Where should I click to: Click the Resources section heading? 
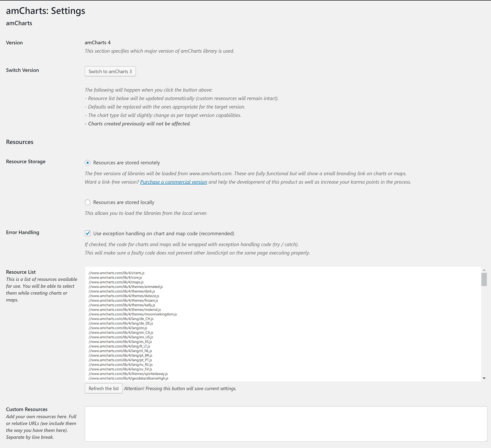[x=20, y=142]
